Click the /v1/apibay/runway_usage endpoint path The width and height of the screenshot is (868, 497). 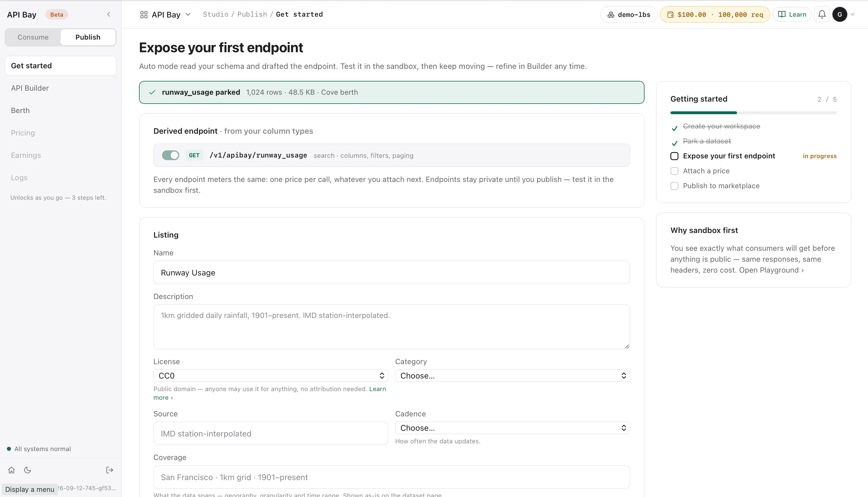(258, 155)
